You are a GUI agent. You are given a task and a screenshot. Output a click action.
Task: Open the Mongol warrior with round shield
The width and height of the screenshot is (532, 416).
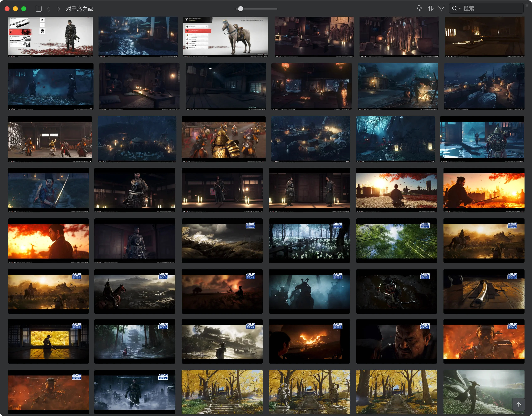pyautogui.click(x=482, y=139)
